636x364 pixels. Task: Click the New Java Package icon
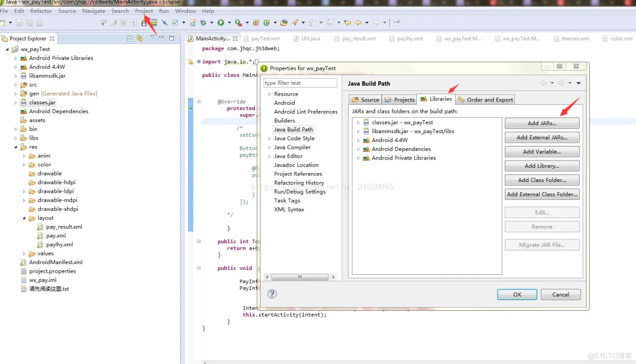[256, 23]
